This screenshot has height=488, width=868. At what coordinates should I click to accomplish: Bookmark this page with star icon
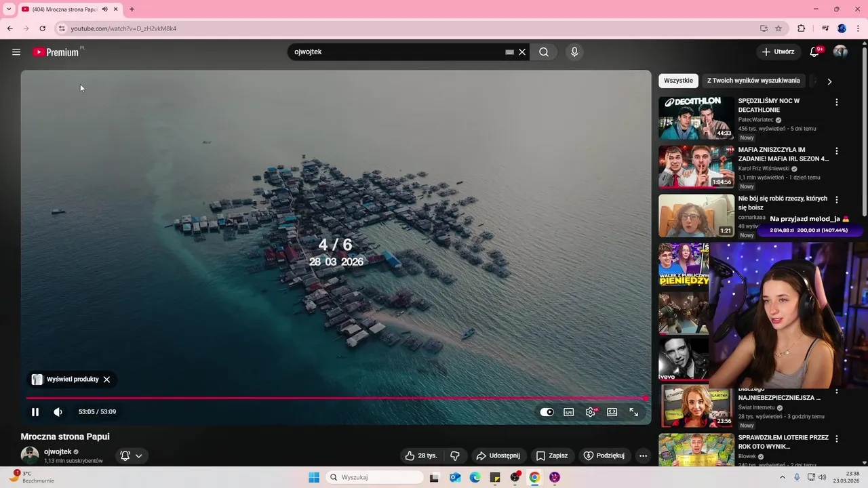click(x=778, y=28)
